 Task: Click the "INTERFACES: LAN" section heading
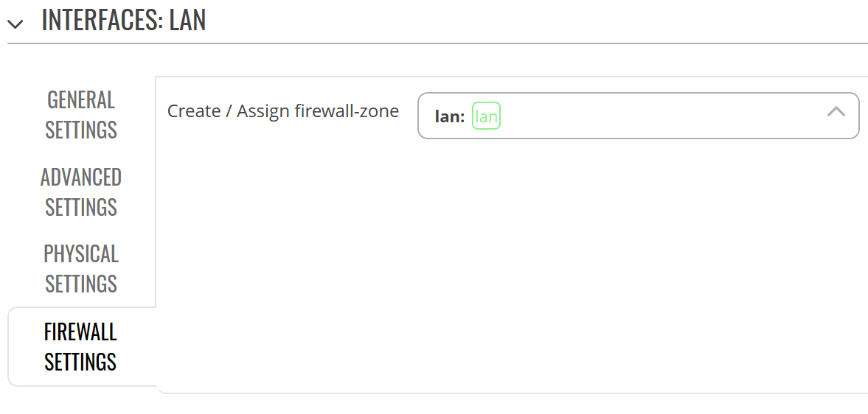click(123, 20)
